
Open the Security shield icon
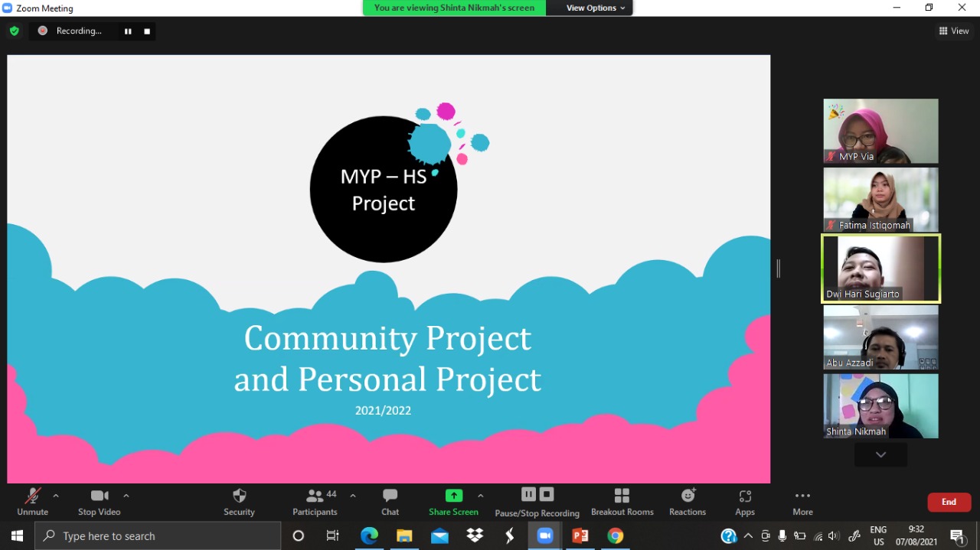click(239, 496)
